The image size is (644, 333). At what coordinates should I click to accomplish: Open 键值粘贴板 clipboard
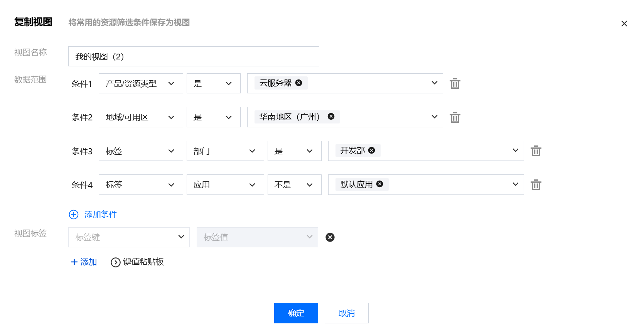137,262
